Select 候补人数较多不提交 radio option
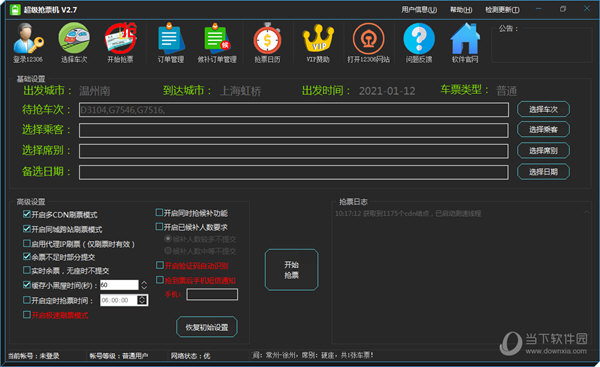This screenshot has height=367, width=600. (168, 238)
